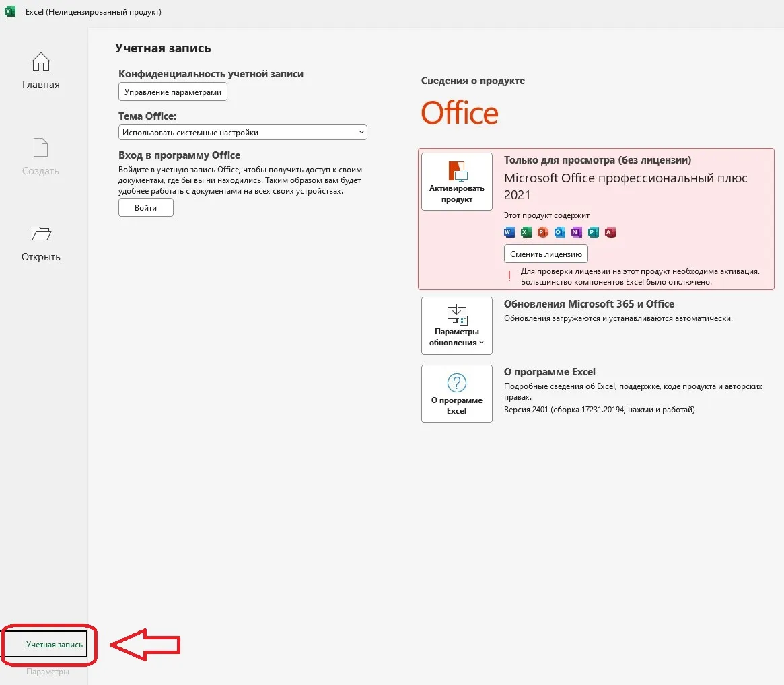
Task: Open О программе Excel button
Action: pos(457,394)
